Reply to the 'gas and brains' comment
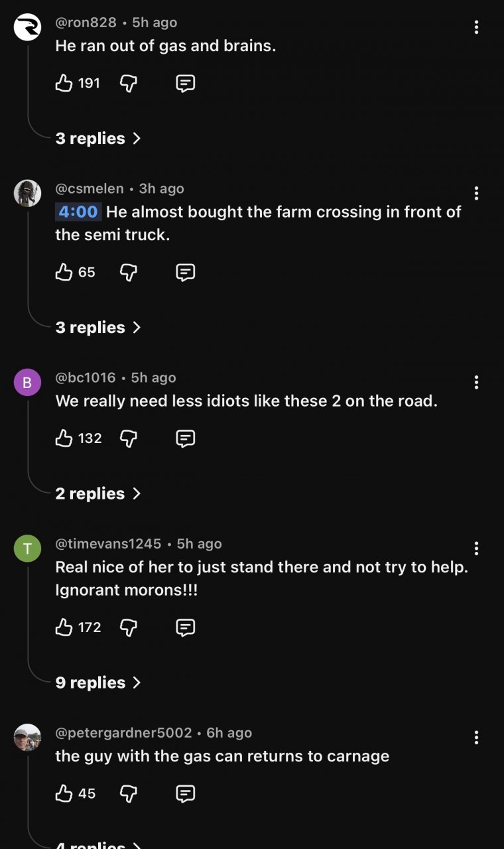Image resolution: width=504 pixels, height=849 pixels. 185,83
